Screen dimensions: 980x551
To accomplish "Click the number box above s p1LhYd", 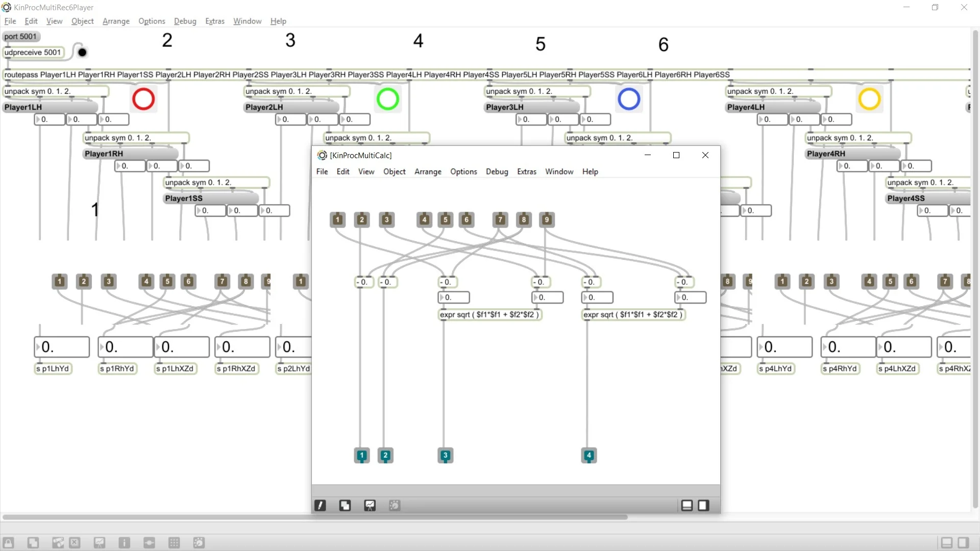I will pos(62,347).
